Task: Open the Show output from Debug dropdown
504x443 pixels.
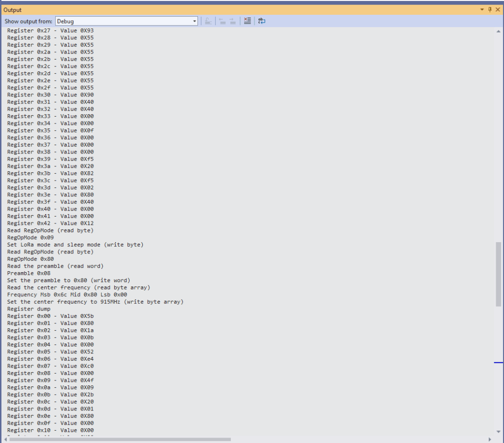Action: click(x=194, y=21)
